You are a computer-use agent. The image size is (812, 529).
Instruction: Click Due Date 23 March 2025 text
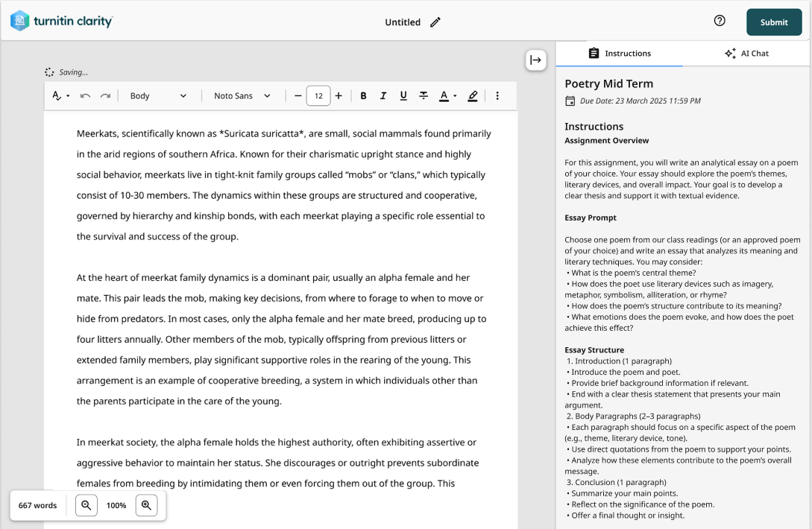[x=640, y=101]
